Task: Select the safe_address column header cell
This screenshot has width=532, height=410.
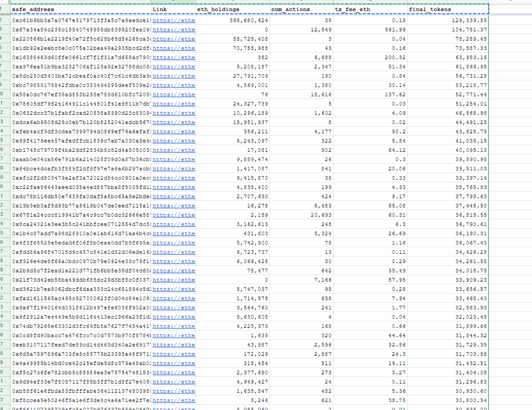Action: tap(80, 9)
